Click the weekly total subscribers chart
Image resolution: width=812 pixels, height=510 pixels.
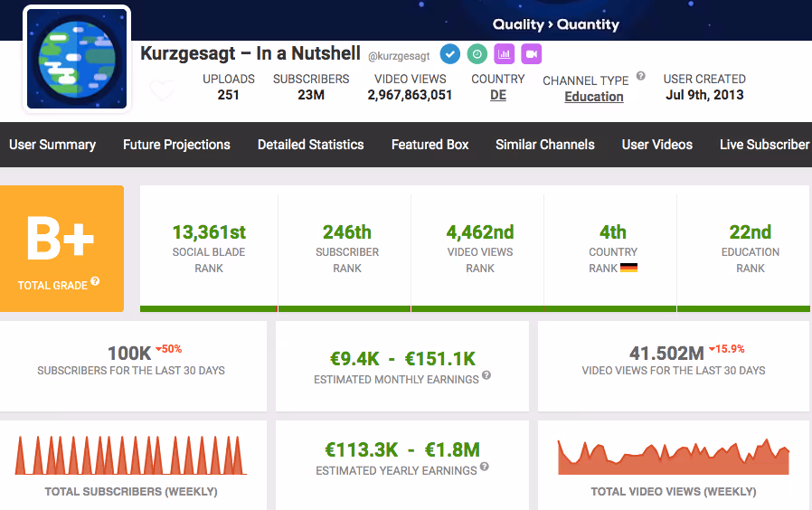[x=131, y=455]
